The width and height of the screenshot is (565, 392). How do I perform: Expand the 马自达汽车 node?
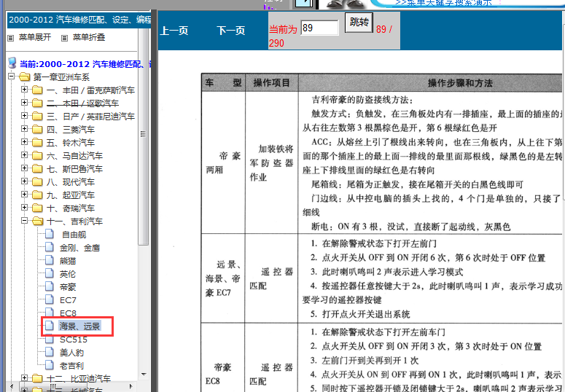click(x=24, y=155)
